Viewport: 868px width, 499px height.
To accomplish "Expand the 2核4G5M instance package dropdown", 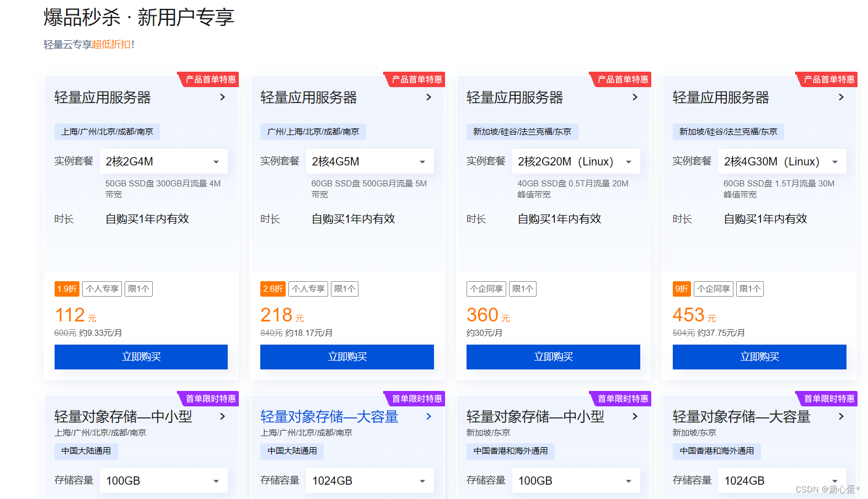I will pos(370,162).
